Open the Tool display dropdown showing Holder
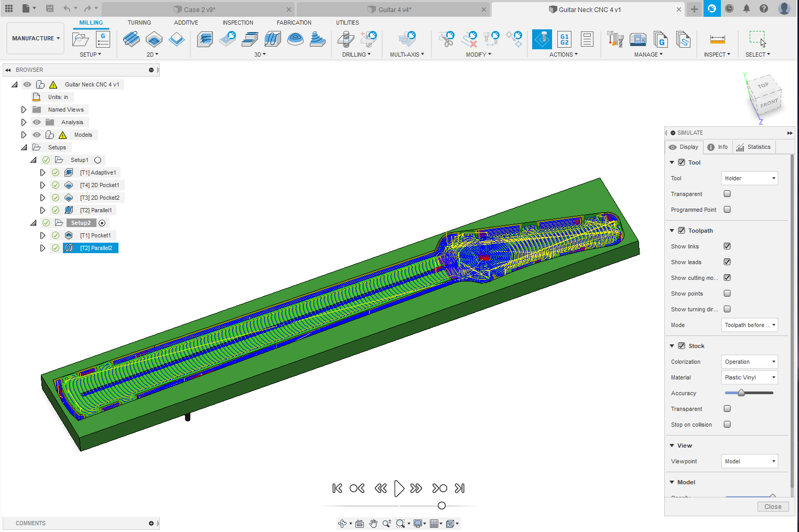The width and height of the screenshot is (799, 532). 749,178
